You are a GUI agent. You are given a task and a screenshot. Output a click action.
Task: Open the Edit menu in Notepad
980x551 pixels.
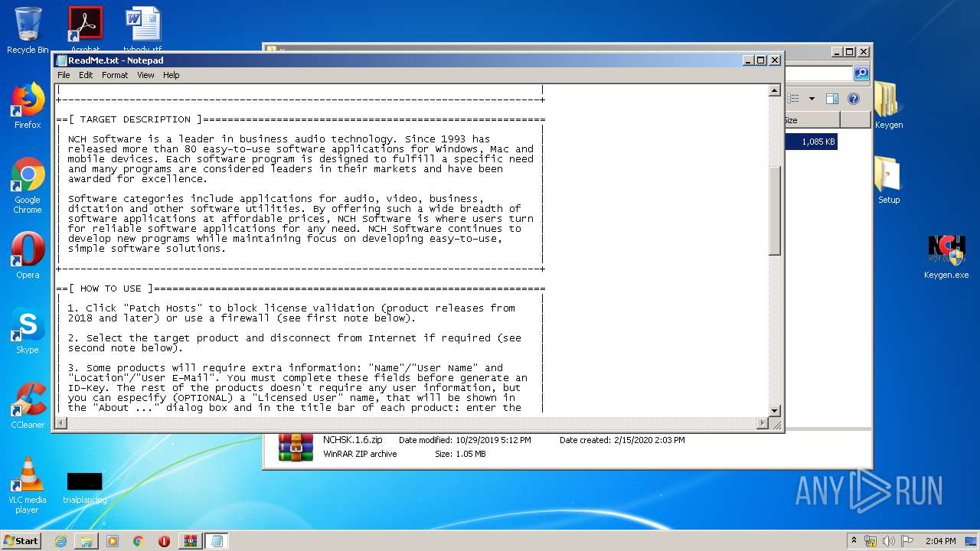tap(86, 75)
